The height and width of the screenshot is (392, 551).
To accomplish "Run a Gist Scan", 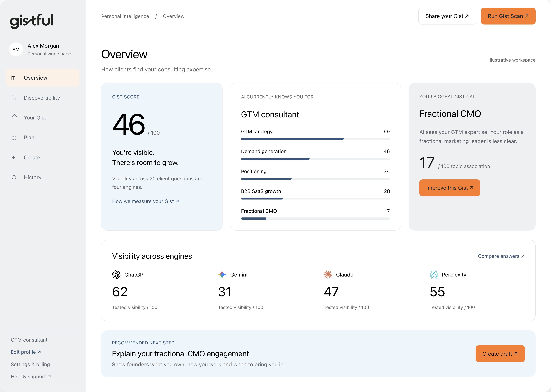I will [x=508, y=16].
